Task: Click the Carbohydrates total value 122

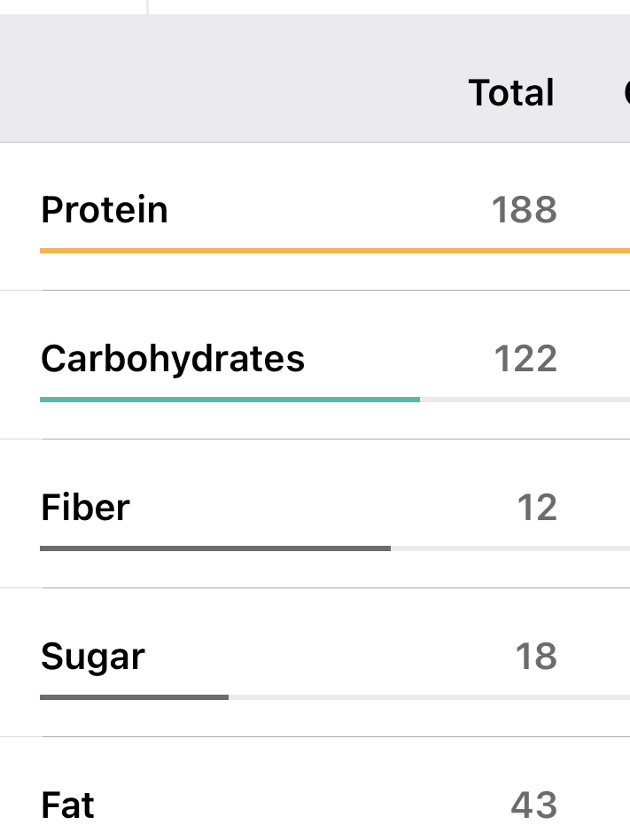Action: pyautogui.click(x=525, y=359)
